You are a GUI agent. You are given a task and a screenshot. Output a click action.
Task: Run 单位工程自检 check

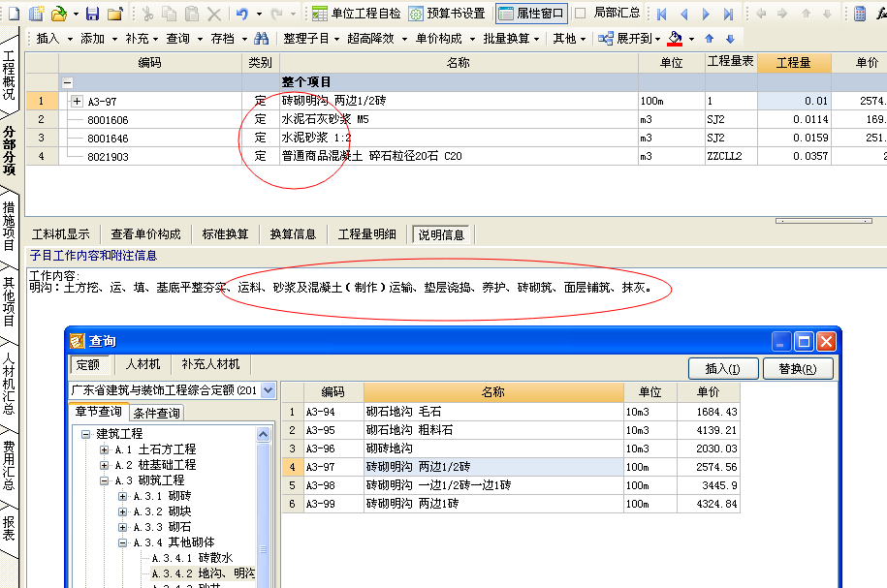pos(357,14)
